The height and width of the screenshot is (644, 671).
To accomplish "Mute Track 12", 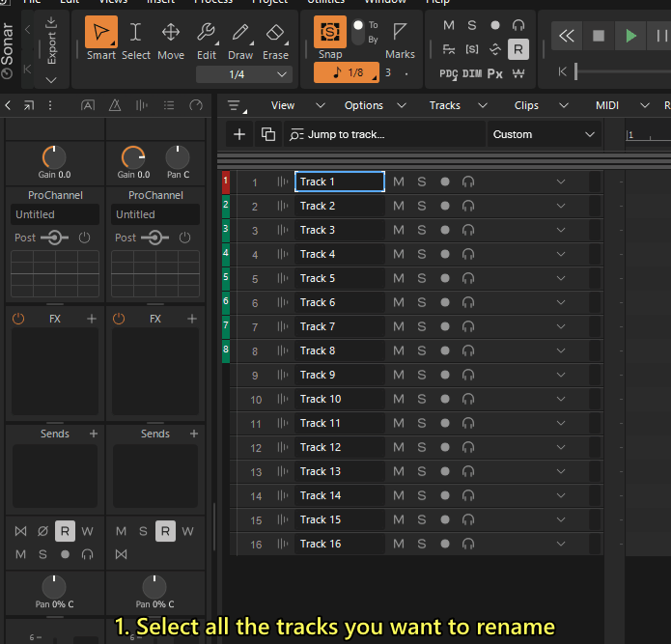I will (399, 448).
